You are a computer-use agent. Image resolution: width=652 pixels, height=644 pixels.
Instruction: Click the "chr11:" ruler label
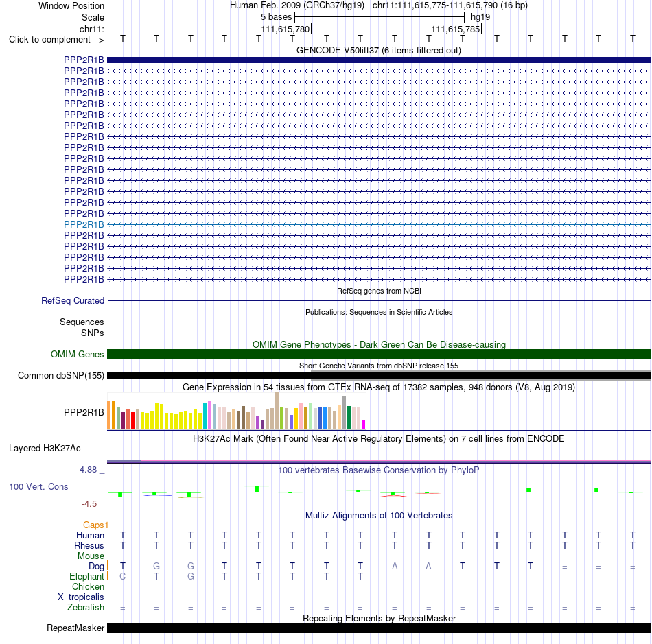click(92, 29)
